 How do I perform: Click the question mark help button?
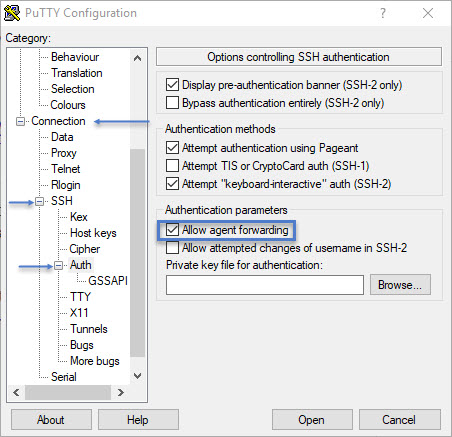coord(383,13)
